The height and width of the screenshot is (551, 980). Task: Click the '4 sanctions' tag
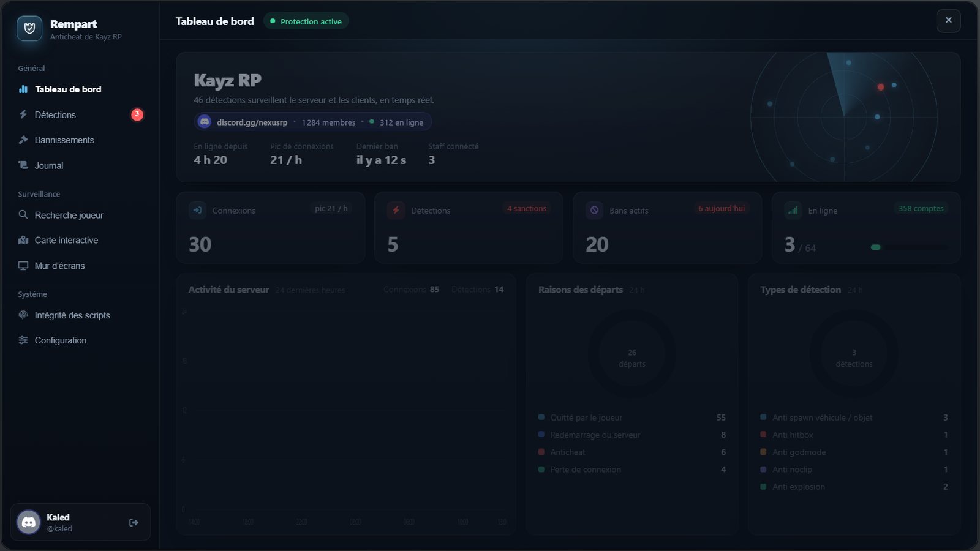pos(527,208)
